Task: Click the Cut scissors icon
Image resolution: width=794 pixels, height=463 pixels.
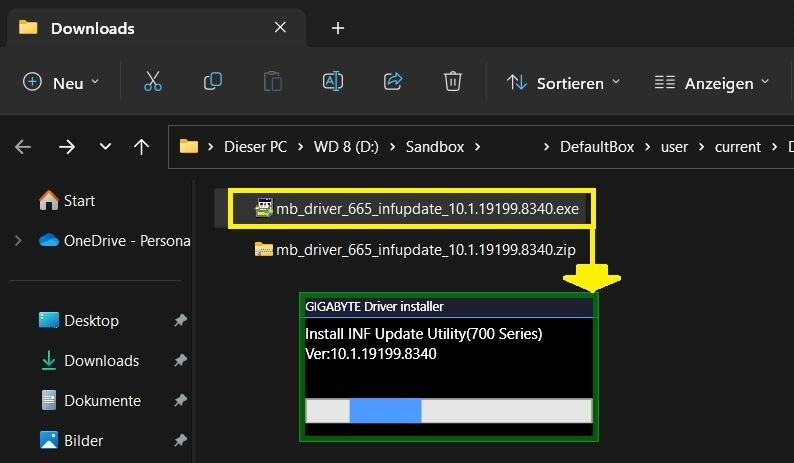Action: point(152,82)
